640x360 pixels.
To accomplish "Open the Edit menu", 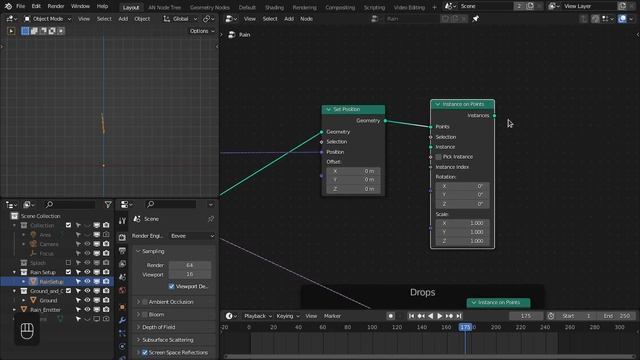I will tap(36, 6).
